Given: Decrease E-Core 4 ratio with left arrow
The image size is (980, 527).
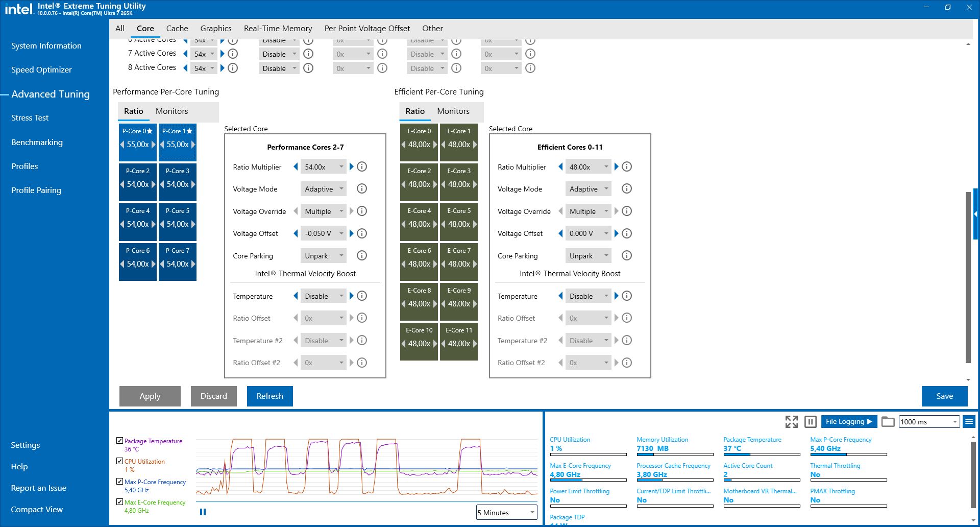Looking at the screenshot, I should pos(404,224).
